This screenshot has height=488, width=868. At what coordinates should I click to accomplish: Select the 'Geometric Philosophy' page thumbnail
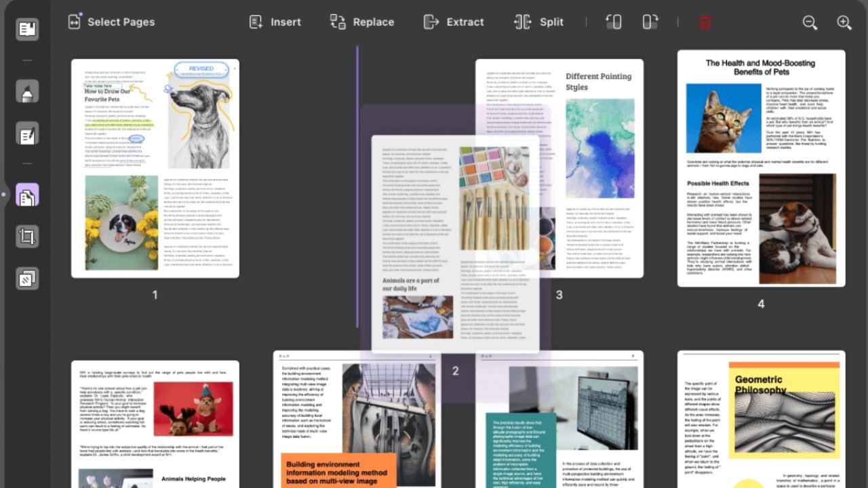pyautogui.click(x=761, y=420)
